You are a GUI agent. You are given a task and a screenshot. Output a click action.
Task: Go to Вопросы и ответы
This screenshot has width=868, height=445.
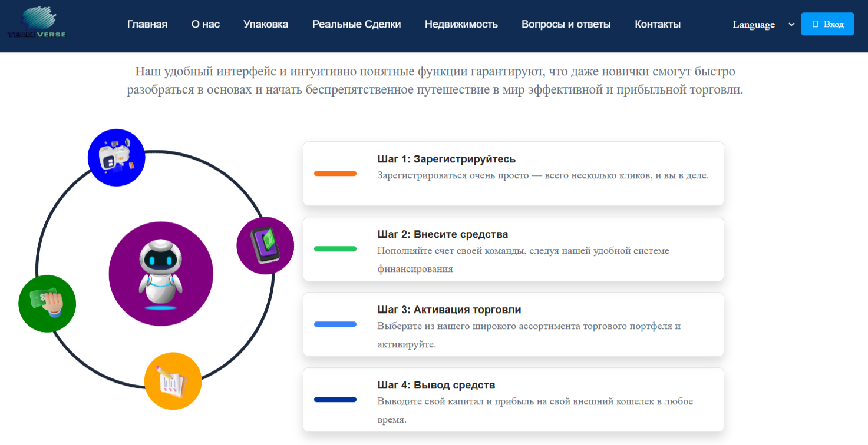566,24
